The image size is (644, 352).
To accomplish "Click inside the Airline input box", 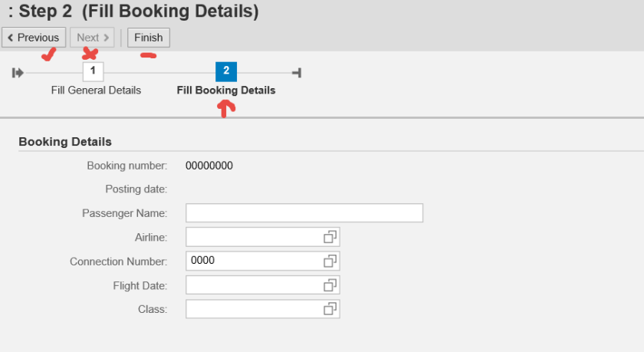I will coord(253,237).
